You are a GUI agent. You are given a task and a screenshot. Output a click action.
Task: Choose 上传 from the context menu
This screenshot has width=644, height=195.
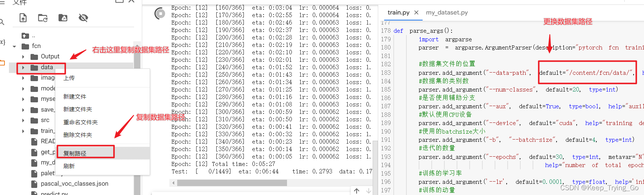click(69, 78)
